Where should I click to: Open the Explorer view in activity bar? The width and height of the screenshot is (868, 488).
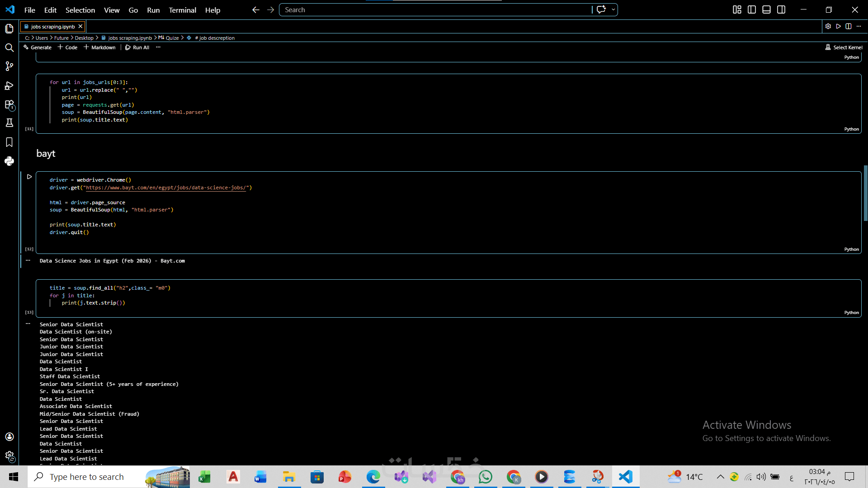(9, 29)
